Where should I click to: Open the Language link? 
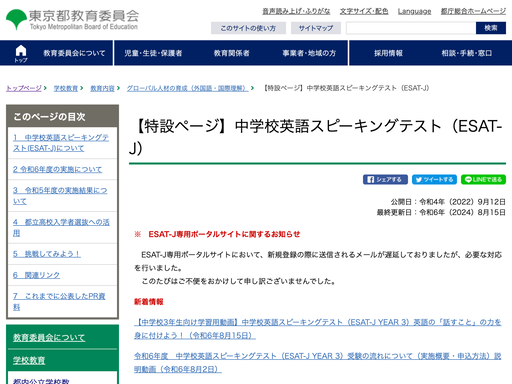[414, 11]
